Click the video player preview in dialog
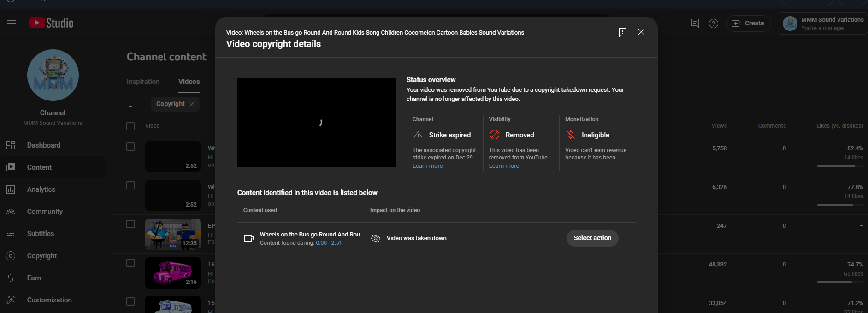Image resolution: width=868 pixels, height=313 pixels. [316, 122]
